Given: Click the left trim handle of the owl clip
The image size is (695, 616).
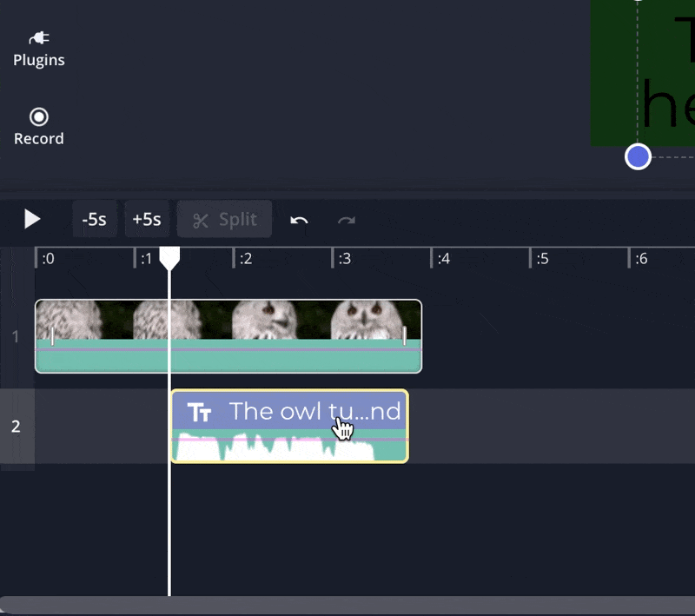Looking at the screenshot, I should [x=52, y=335].
